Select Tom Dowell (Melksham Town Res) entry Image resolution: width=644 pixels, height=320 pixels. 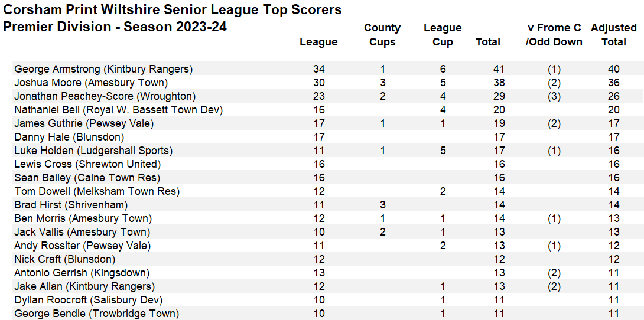click(97, 191)
